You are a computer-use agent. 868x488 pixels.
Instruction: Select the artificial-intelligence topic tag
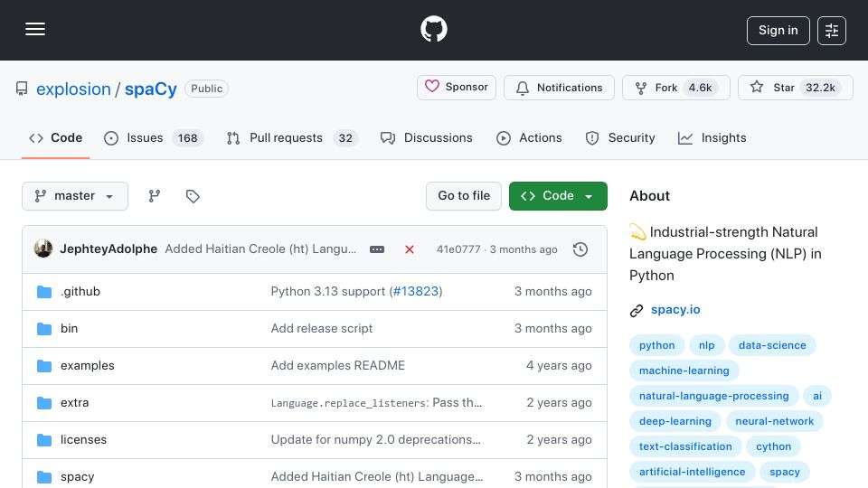(692, 473)
